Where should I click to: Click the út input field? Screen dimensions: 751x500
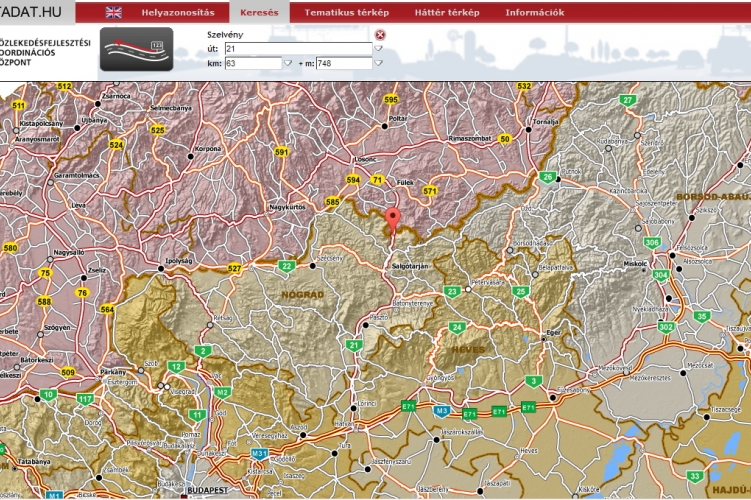tap(297, 48)
